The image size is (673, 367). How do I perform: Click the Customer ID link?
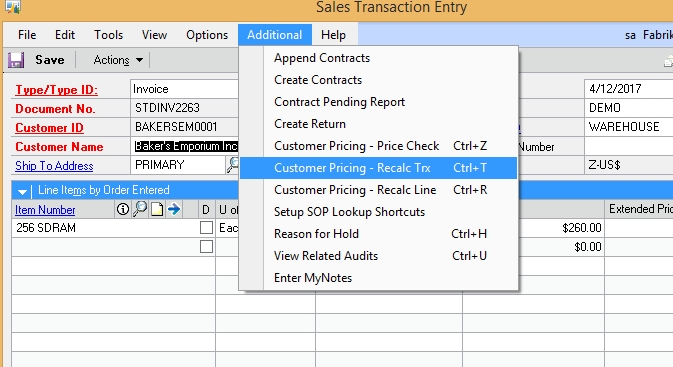(x=49, y=128)
